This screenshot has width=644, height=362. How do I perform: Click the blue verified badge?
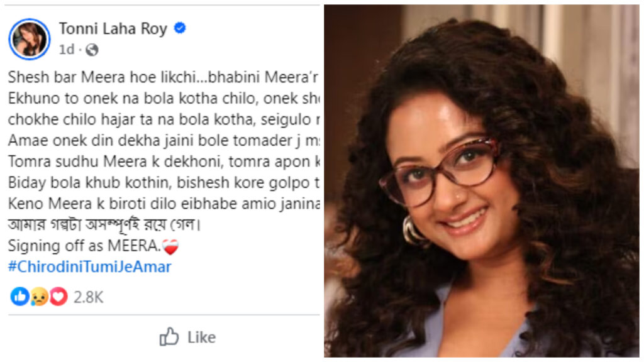pos(180,28)
